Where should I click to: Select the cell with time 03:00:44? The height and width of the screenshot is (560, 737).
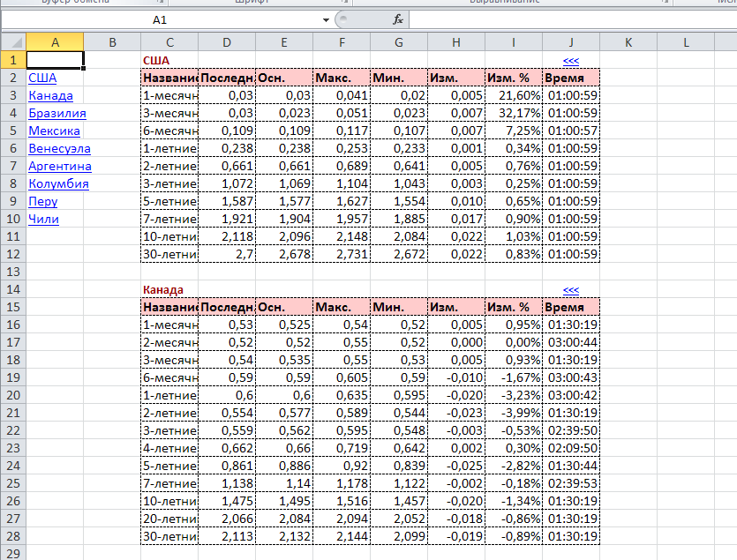point(571,342)
